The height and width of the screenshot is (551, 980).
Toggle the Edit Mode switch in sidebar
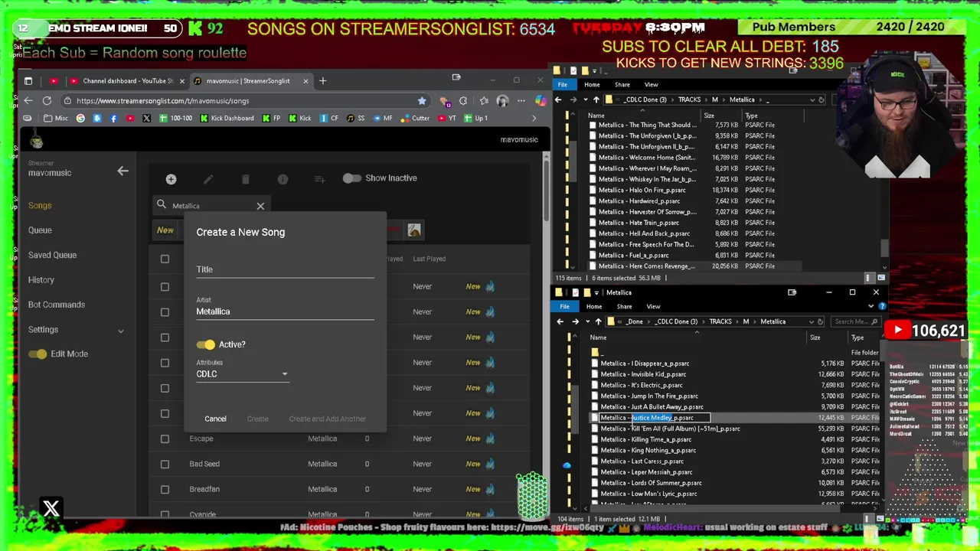tap(38, 354)
